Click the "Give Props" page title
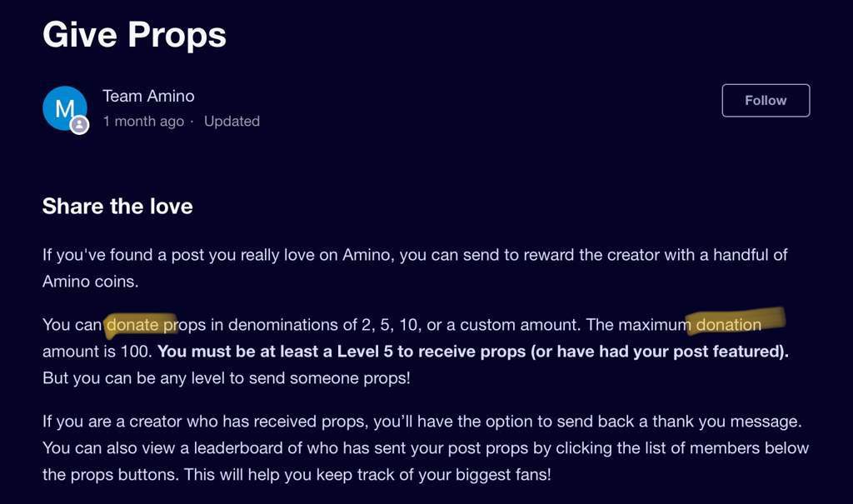 tap(134, 35)
